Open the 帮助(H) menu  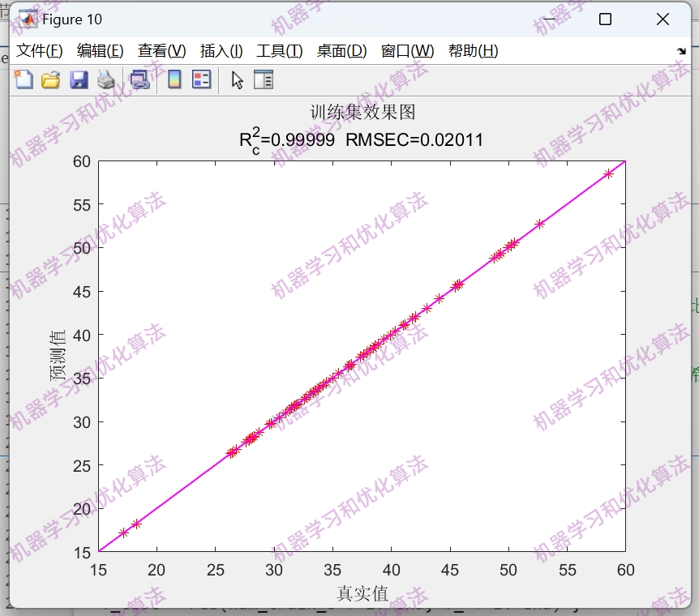point(474,51)
